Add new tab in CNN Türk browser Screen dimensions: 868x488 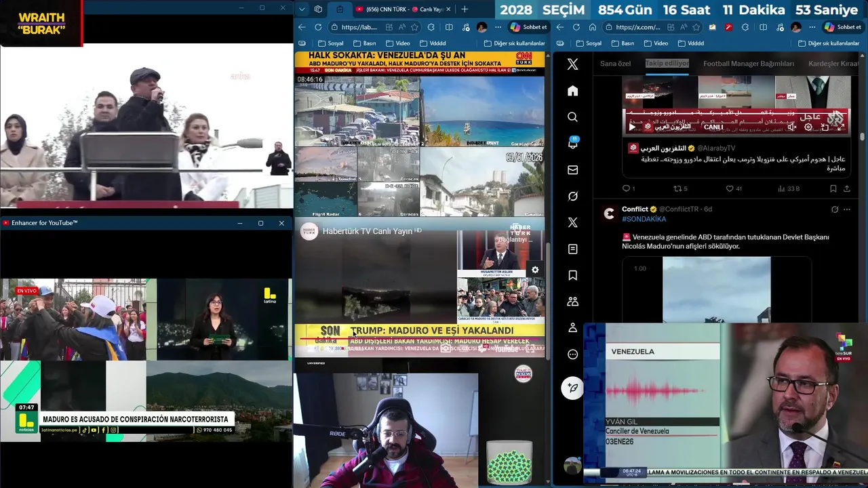pyautogui.click(x=465, y=9)
